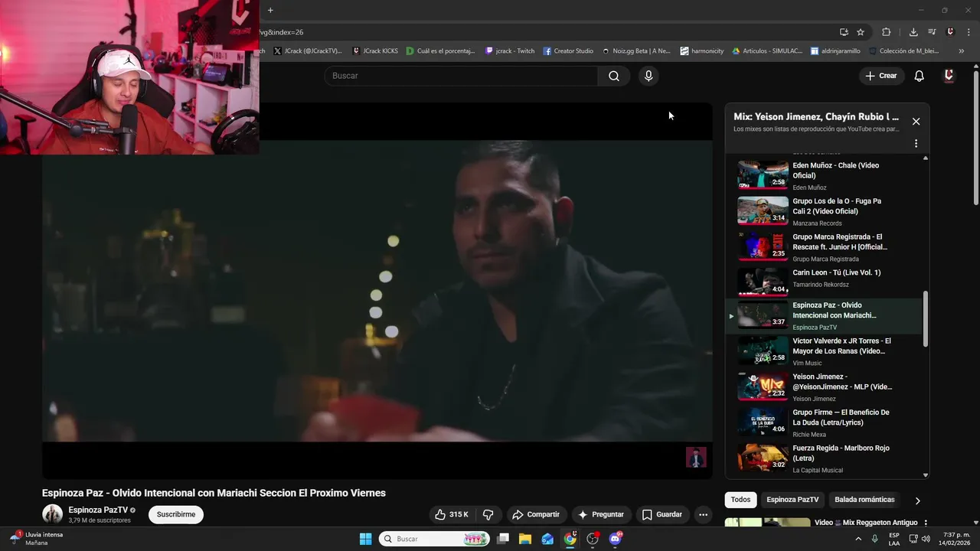Open Discord from the taskbar
Screen dimensions: 980x551
[615, 539]
